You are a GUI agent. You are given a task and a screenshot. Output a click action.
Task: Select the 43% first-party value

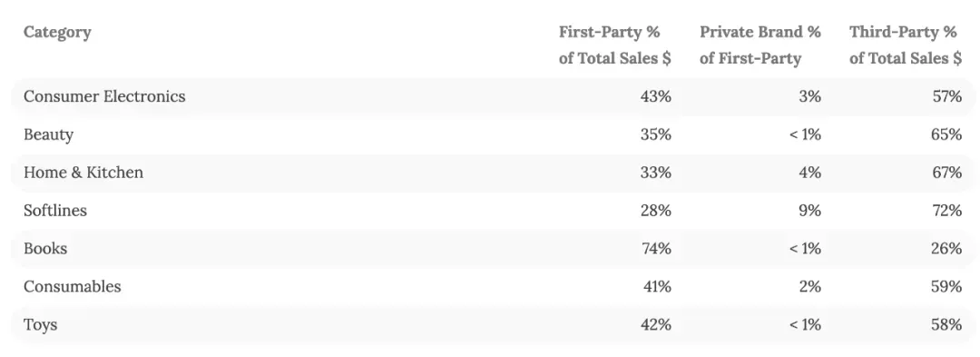tap(656, 97)
